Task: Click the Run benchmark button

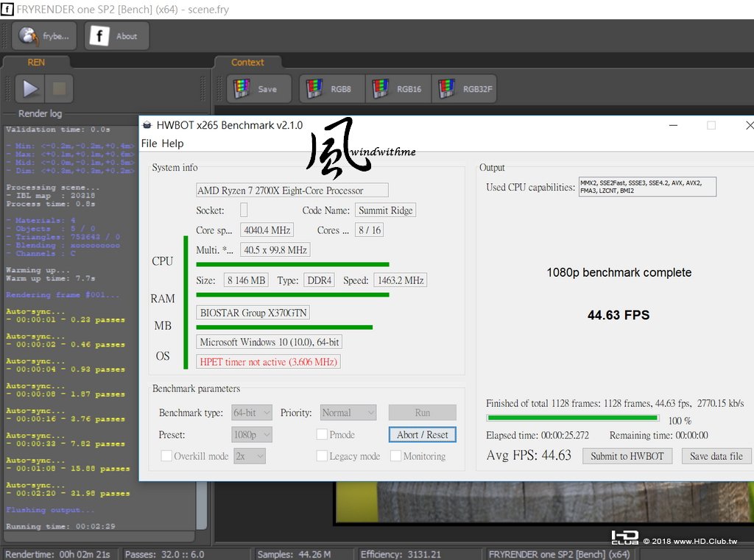Action: (x=422, y=412)
